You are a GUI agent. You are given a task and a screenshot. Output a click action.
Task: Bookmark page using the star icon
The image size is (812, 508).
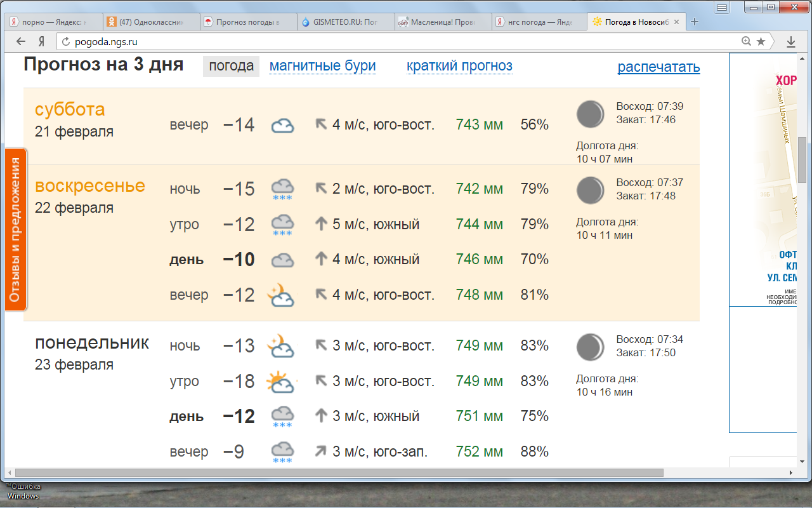pyautogui.click(x=761, y=42)
